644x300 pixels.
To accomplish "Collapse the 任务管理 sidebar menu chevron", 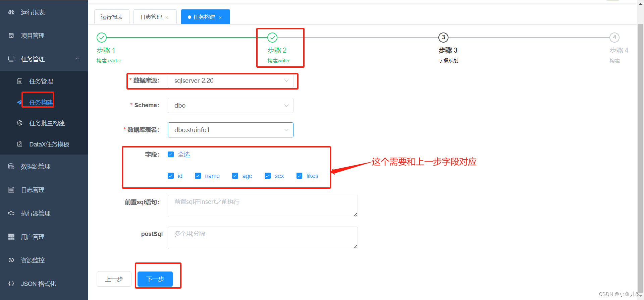I will tap(77, 59).
